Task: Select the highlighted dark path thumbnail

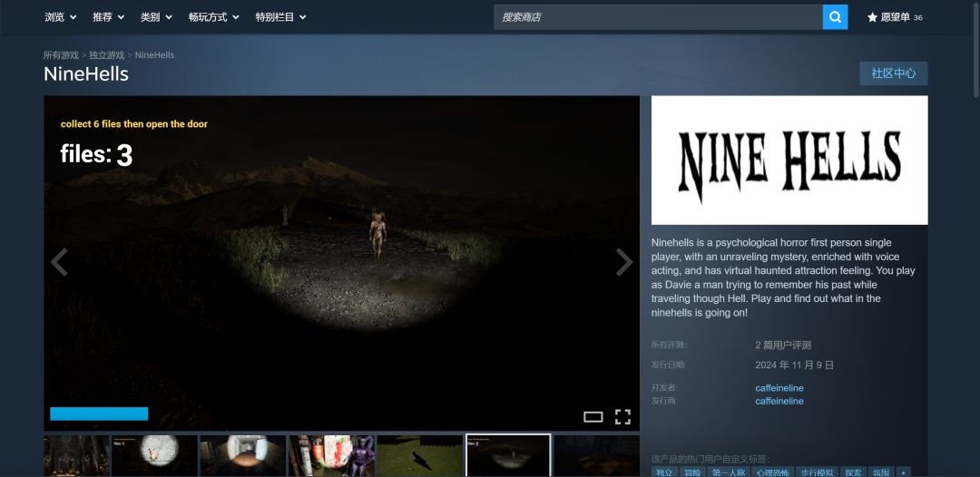Action: click(508, 456)
